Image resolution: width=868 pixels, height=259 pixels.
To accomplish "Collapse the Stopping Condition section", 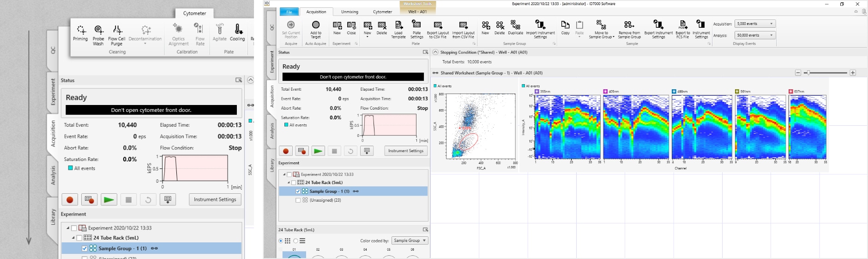I will pos(435,52).
